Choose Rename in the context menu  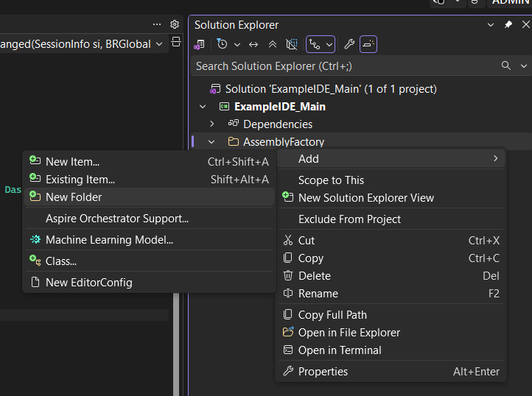pos(391,293)
